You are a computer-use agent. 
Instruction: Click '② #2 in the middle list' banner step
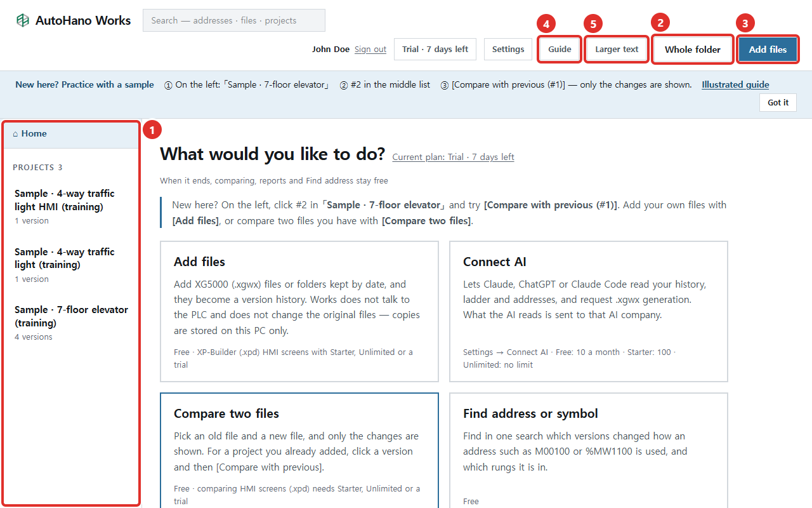385,84
